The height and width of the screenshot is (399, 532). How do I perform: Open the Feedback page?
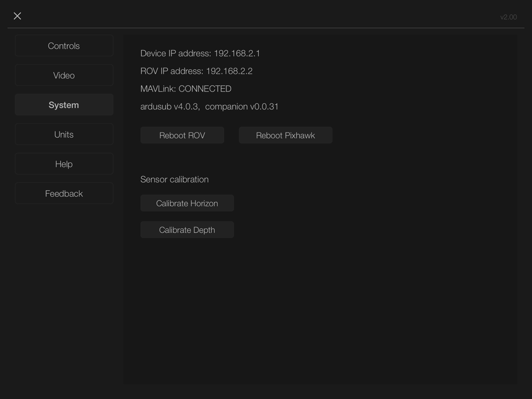(64, 193)
